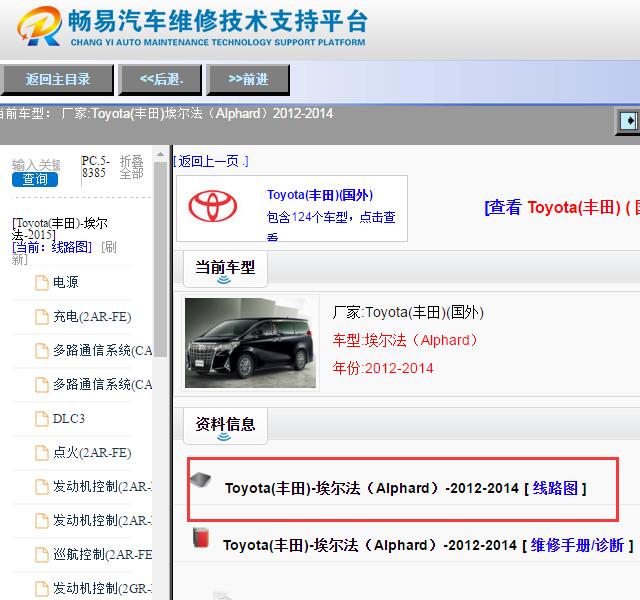640x600 pixels.
Task: Go back with the <<后退 button
Action: (160, 79)
